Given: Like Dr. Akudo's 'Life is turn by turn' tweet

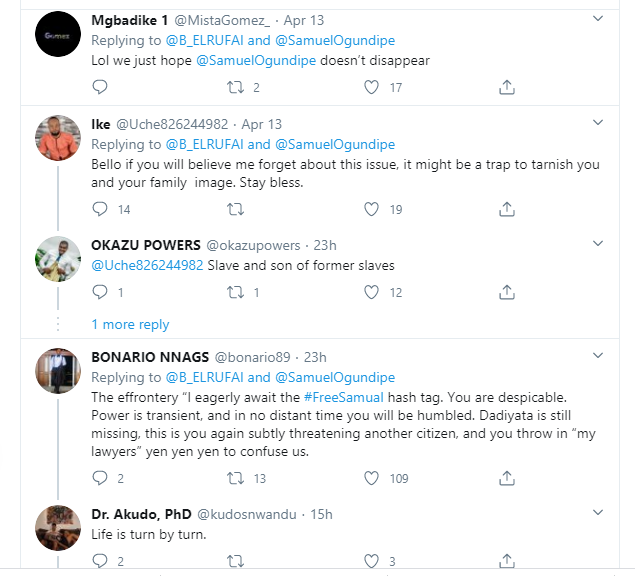Looking at the screenshot, I should pos(371,561).
